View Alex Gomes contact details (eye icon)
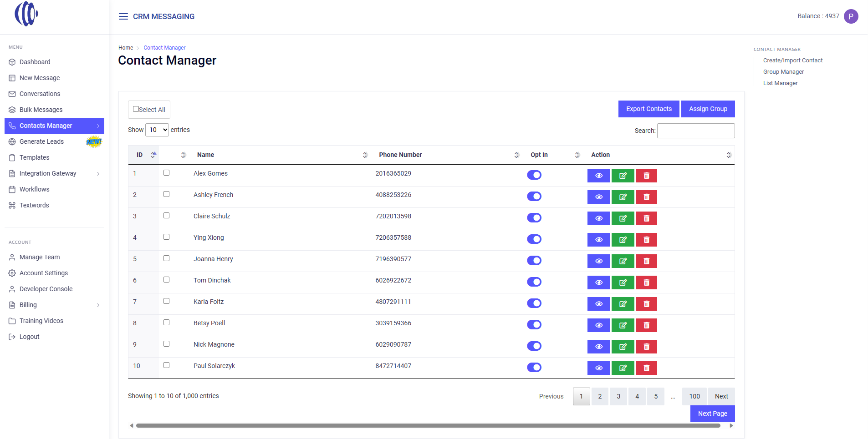 point(599,176)
